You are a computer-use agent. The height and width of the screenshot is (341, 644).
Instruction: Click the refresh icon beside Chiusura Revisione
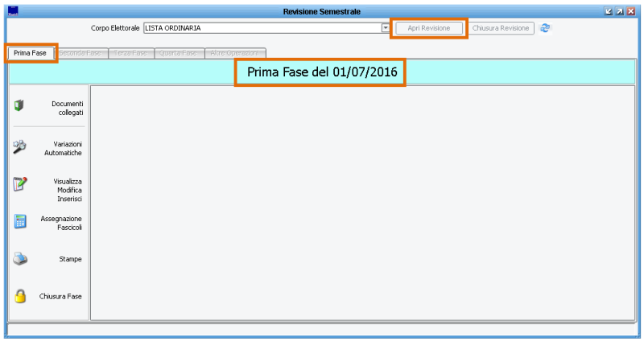545,28
